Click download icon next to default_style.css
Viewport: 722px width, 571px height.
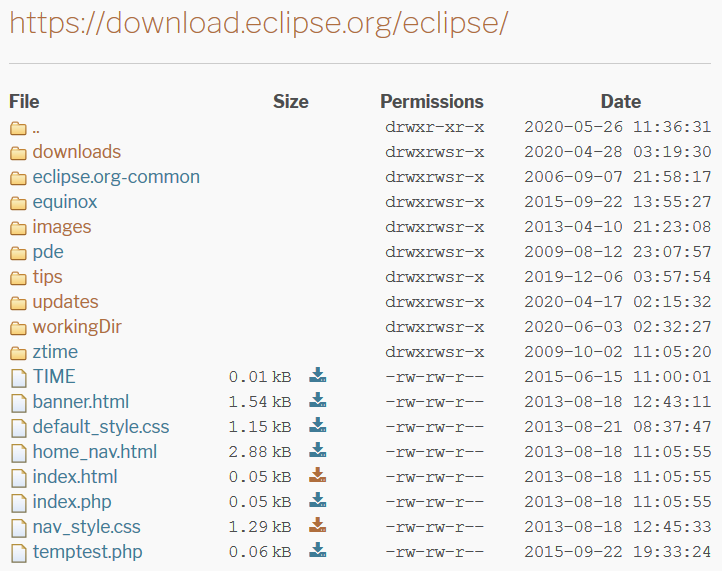tap(318, 426)
